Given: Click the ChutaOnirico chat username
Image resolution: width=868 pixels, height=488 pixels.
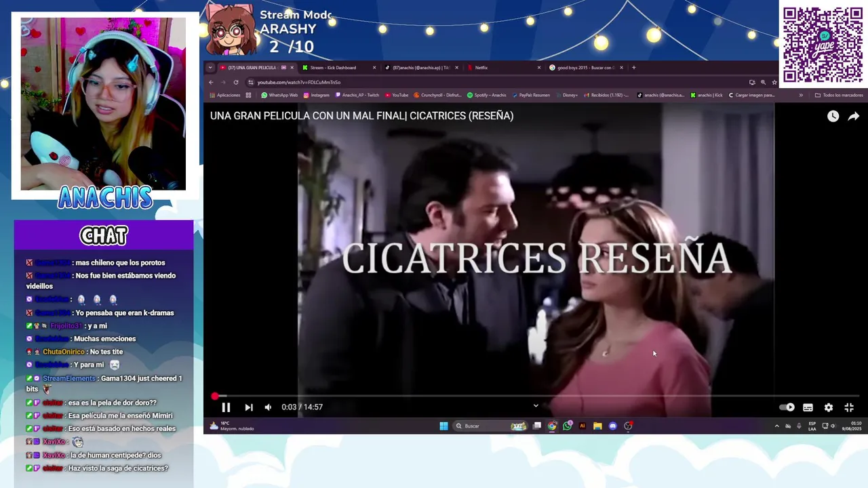Looking at the screenshot, I should 64,352.
